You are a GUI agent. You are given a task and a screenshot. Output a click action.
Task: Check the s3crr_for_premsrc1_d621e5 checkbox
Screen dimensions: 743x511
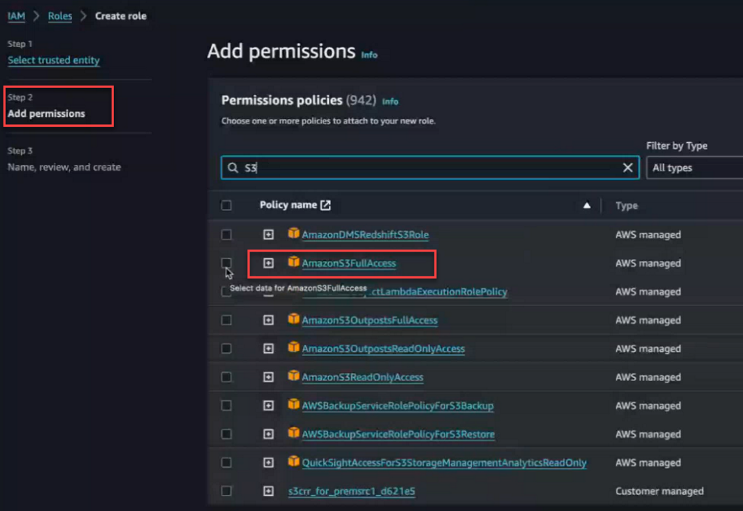227,491
